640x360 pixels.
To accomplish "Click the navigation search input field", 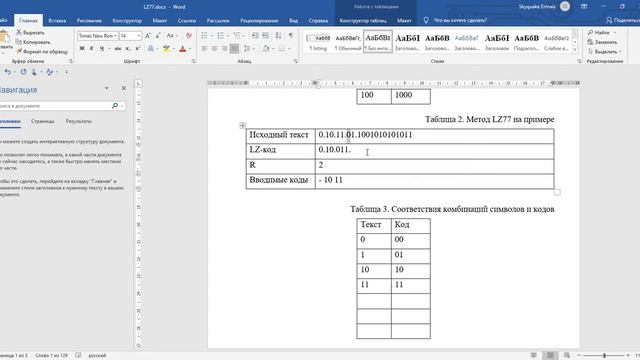I will pyautogui.click(x=55, y=106).
